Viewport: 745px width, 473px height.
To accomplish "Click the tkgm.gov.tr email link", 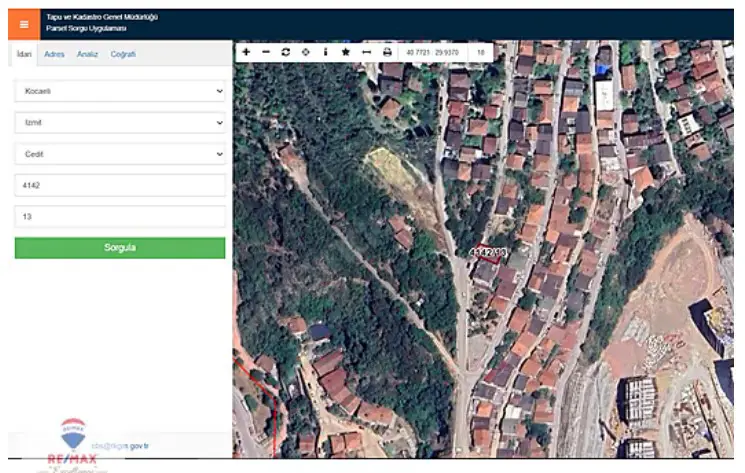I will click(x=120, y=446).
